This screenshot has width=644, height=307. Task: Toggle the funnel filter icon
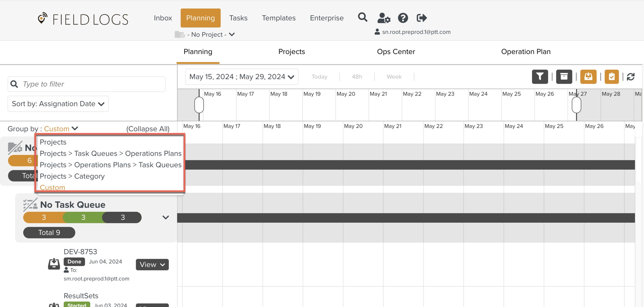click(x=540, y=77)
